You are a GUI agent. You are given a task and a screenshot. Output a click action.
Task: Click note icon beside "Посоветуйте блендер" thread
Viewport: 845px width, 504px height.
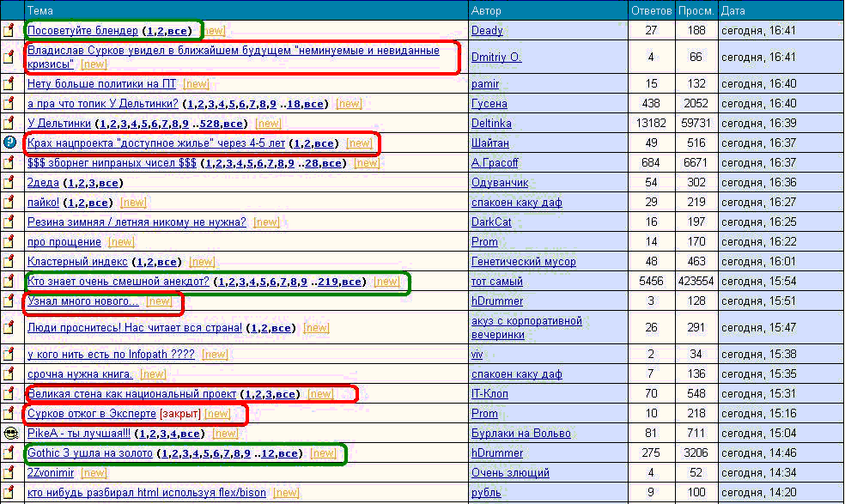(9, 31)
